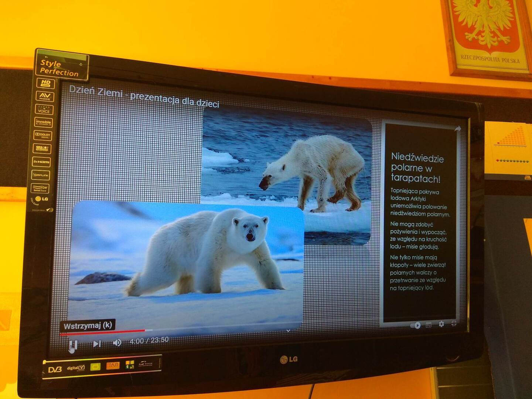The image size is (532, 399).
Task: Click the buffered grey segment of the progress bar
Action: 149,330
